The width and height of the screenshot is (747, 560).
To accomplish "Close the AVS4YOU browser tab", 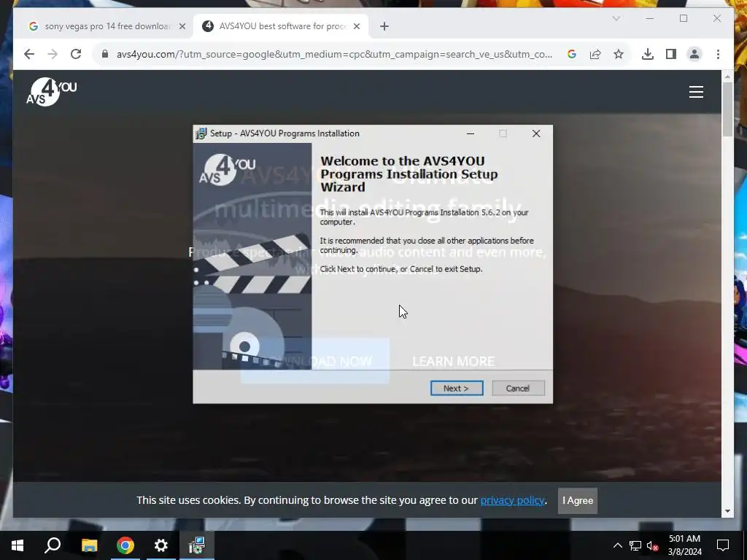I will [x=356, y=26].
